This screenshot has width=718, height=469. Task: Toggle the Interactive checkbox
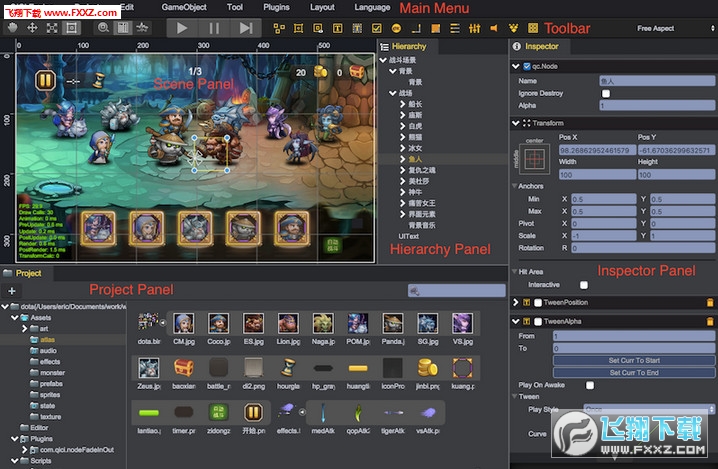click(x=584, y=285)
